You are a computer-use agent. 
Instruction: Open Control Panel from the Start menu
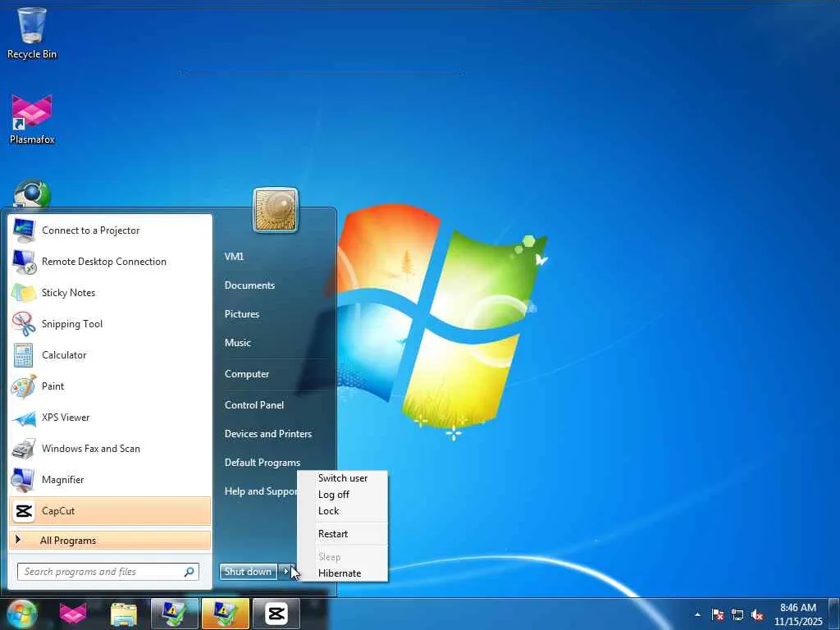point(254,405)
